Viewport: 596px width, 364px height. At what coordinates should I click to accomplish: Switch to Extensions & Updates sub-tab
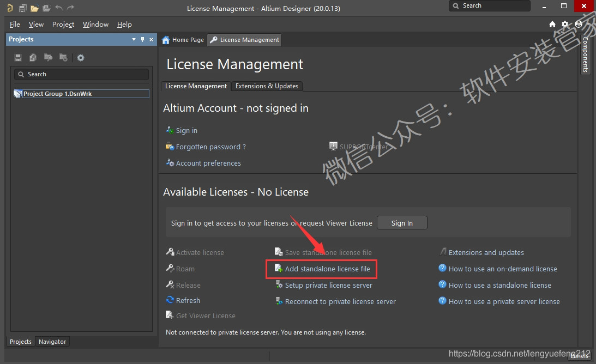(267, 86)
